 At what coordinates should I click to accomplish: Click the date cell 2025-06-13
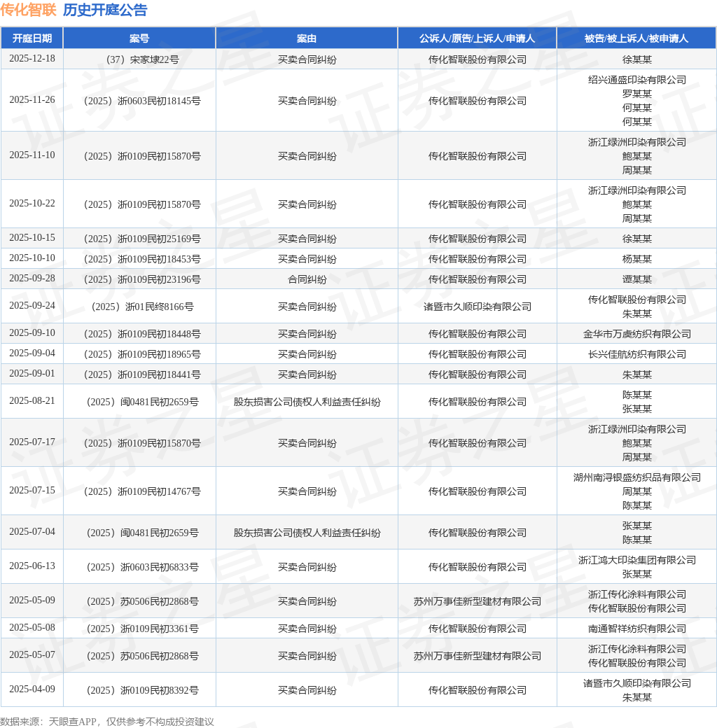(x=32, y=566)
